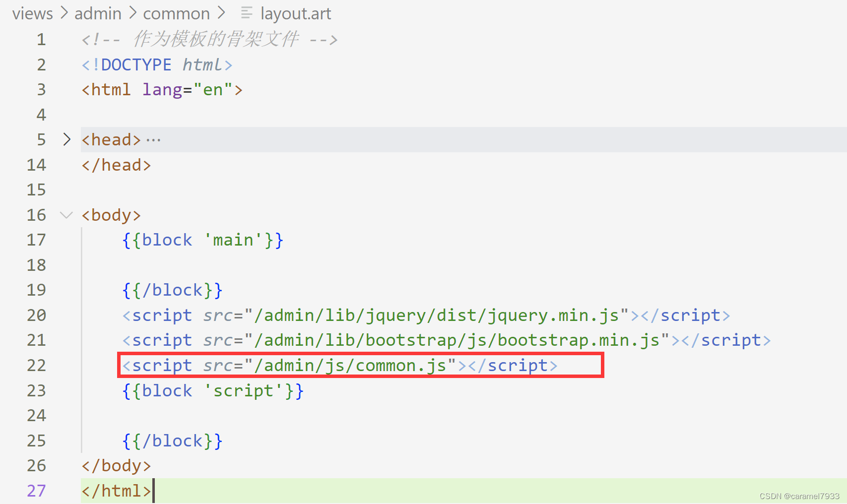Click the closing </html> tag
847x504 pixels.
tap(116, 491)
